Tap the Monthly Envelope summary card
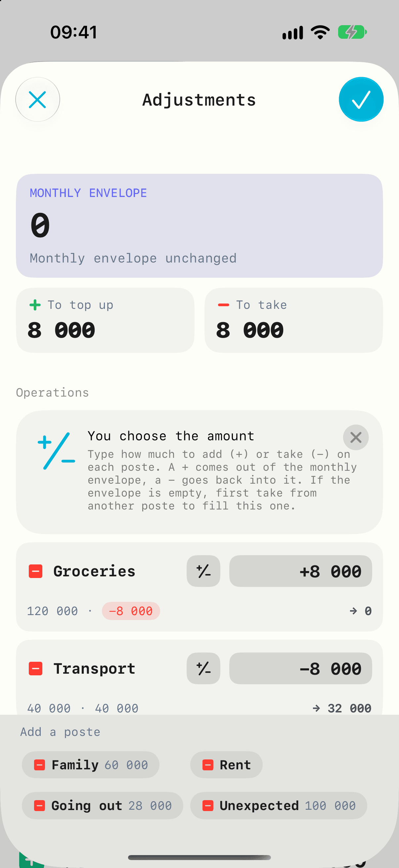The width and height of the screenshot is (399, 868). [x=199, y=226]
